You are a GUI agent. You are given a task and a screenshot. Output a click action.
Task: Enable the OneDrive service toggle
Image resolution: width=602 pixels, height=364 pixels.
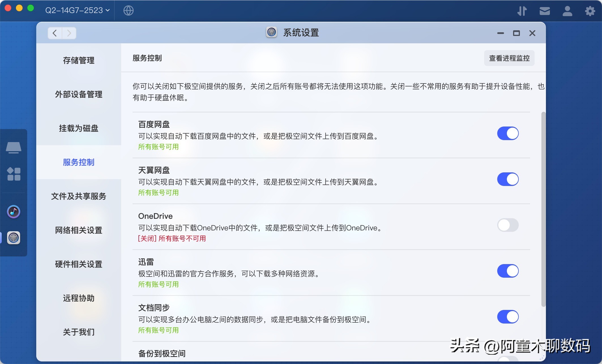tap(508, 225)
